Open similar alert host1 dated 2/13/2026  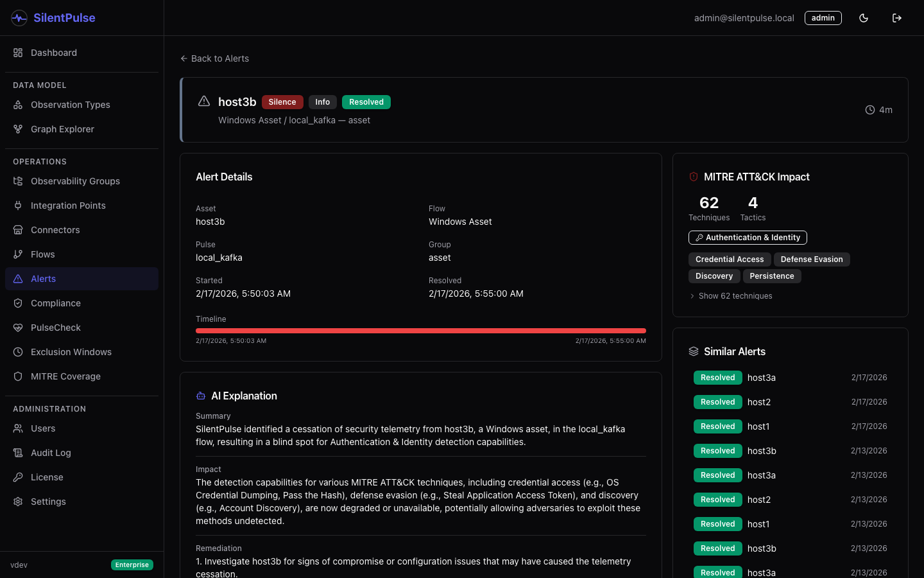click(791, 524)
